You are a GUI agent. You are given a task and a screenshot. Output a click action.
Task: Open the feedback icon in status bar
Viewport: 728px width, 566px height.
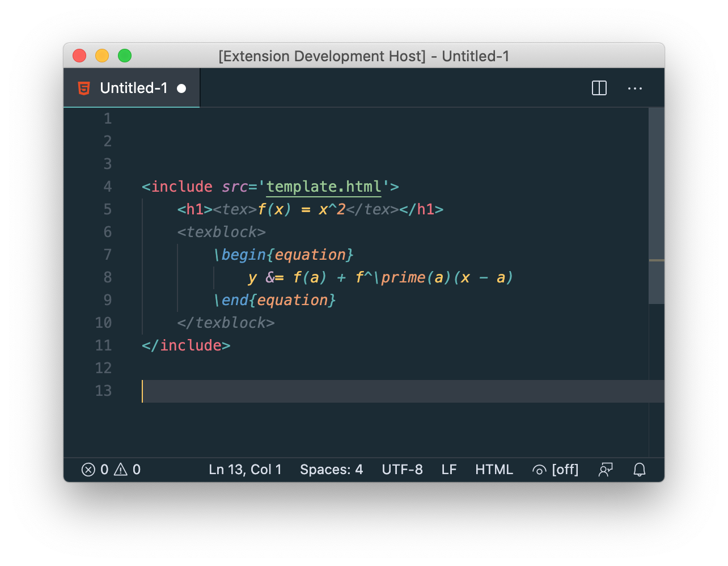tap(606, 470)
